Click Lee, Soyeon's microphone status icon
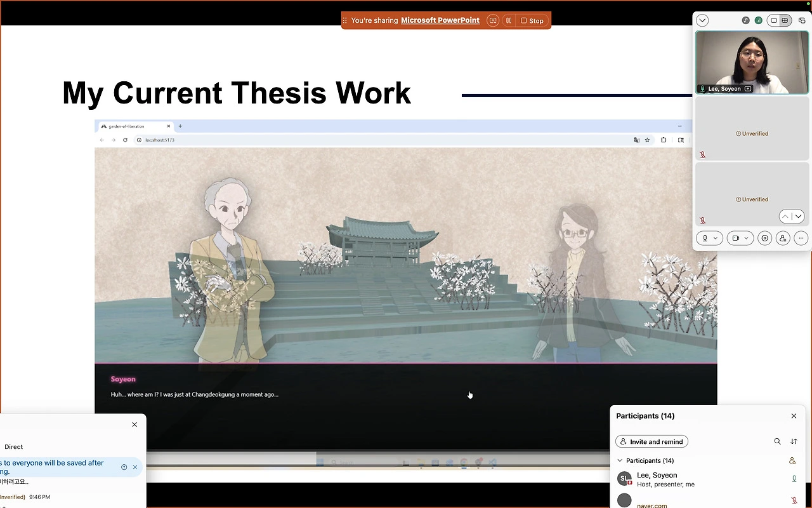This screenshot has height=508, width=812. 794,479
